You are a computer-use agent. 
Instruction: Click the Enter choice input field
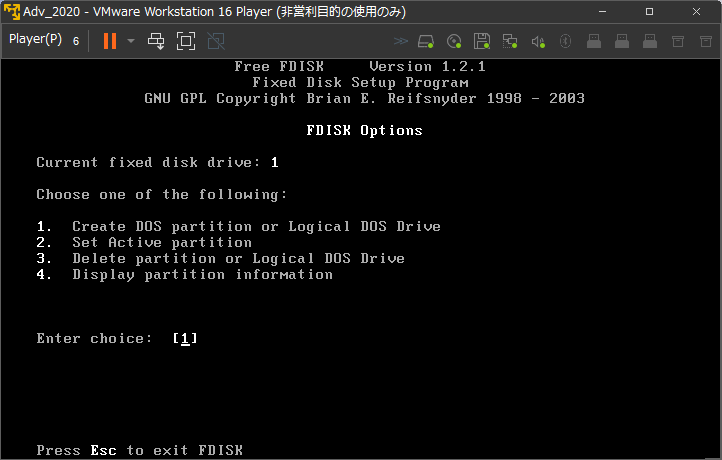point(185,338)
